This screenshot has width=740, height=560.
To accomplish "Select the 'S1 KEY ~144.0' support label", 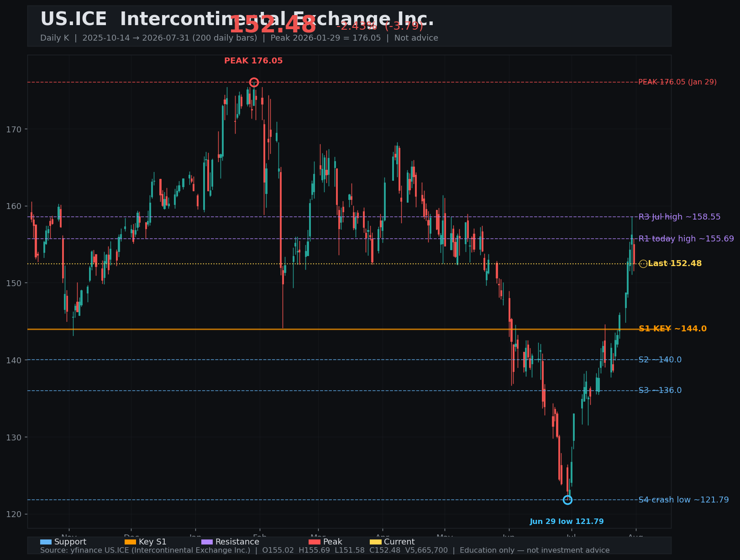I will pos(672,329).
